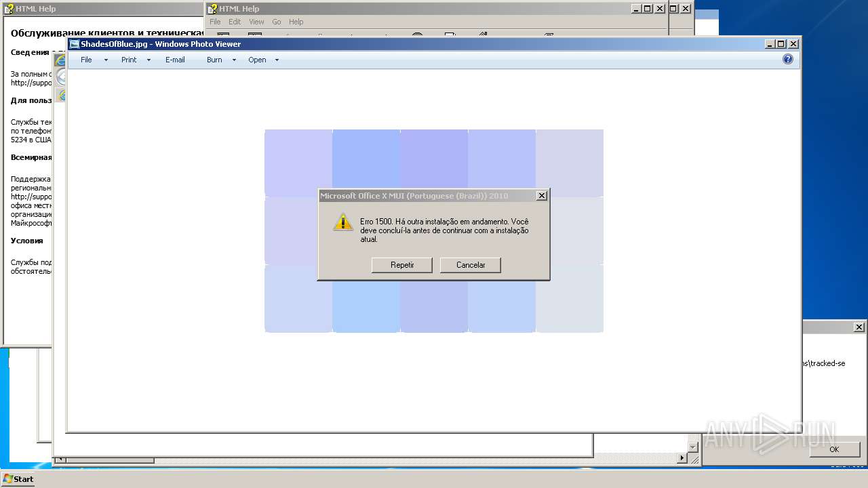Click OK in the background dialog
Image resolution: width=868 pixels, height=488 pixels.
pyautogui.click(x=834, y=449)
